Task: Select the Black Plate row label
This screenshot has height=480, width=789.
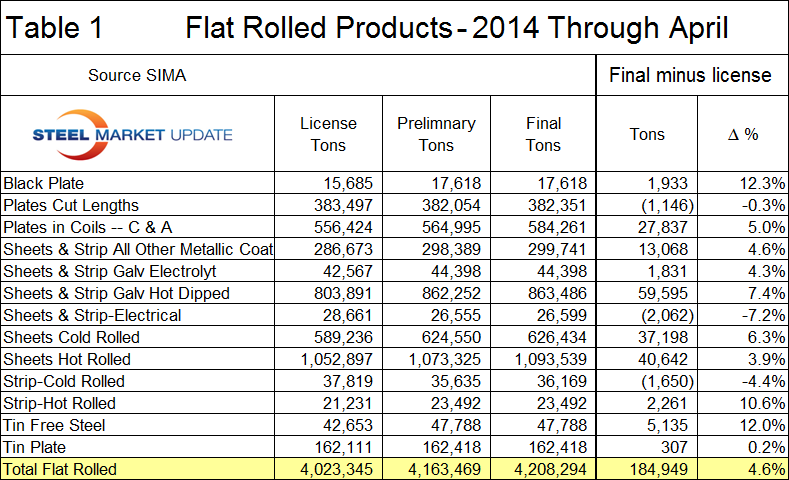Action: 44,183
